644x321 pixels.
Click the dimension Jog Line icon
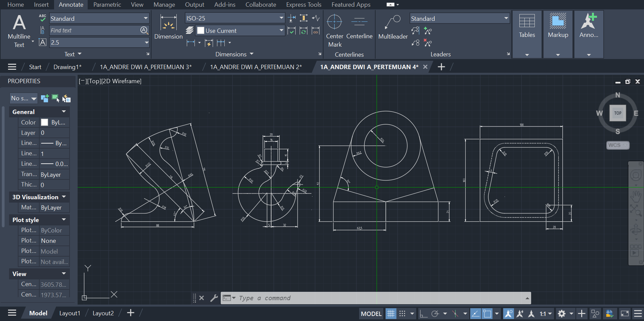pos(316,18)
